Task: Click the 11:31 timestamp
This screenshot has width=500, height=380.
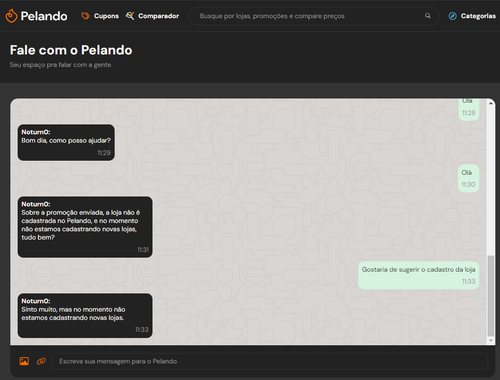Action: coord(143,250)
